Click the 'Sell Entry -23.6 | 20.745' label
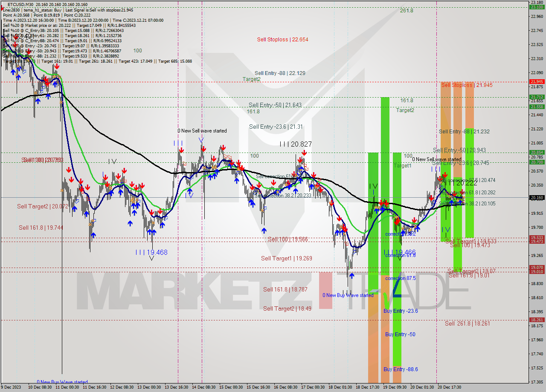This screenshot has height=392, width=546. [x=461, y=163]
